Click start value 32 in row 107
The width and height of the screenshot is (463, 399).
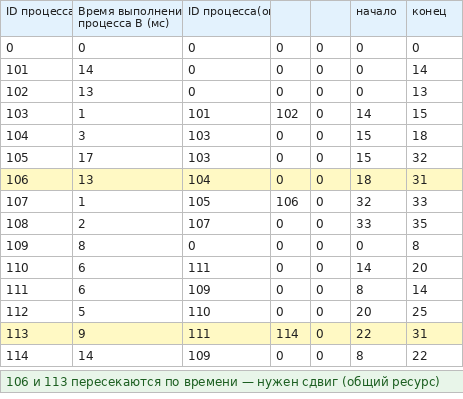click(378, 202)
